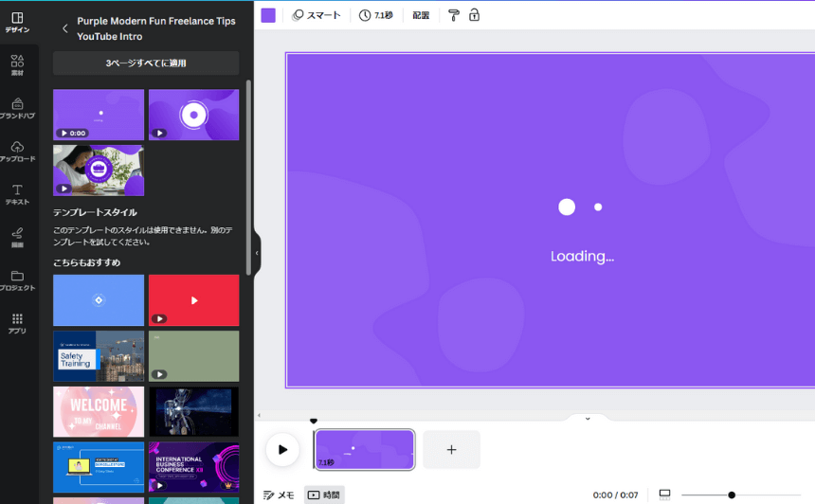Toggle the page lock icon
815x504 pixels.
click(x=474, y=15)
